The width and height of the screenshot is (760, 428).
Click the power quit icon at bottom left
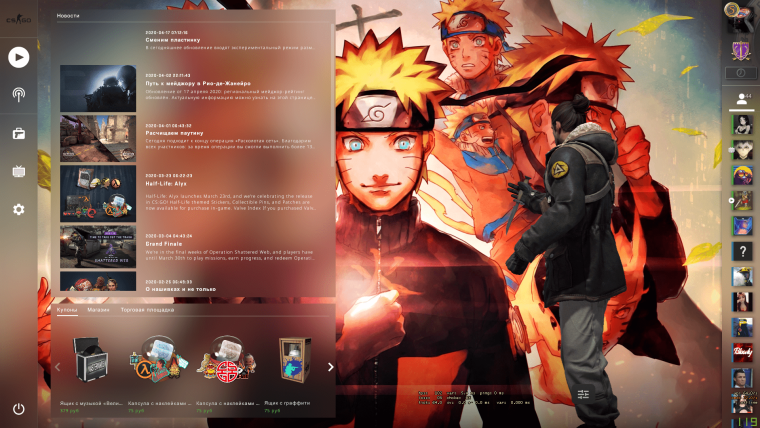click(x=18, y=409)
